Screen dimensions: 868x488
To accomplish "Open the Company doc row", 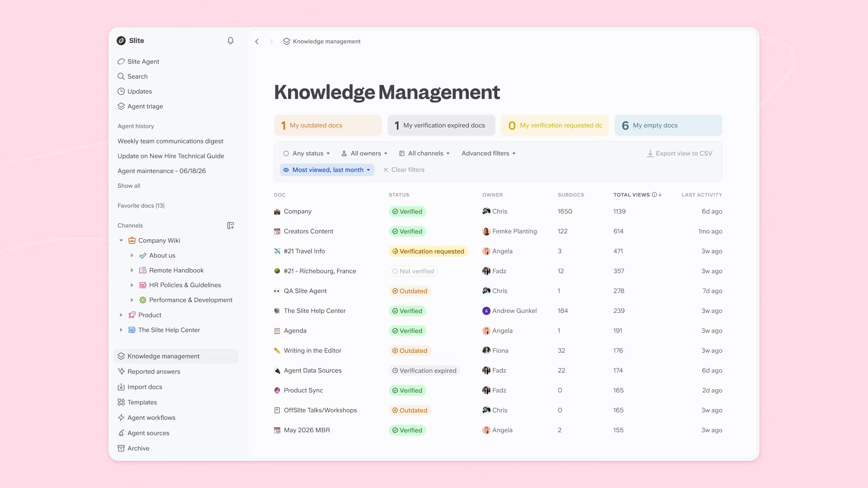I will (x=498, y=211).
